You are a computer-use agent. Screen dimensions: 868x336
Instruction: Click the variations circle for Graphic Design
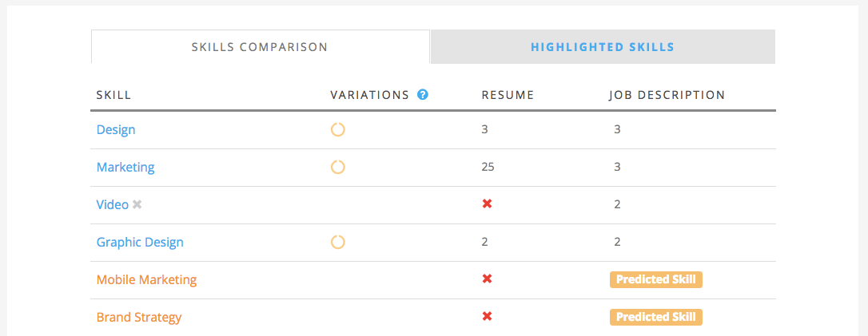click(337, 242)
